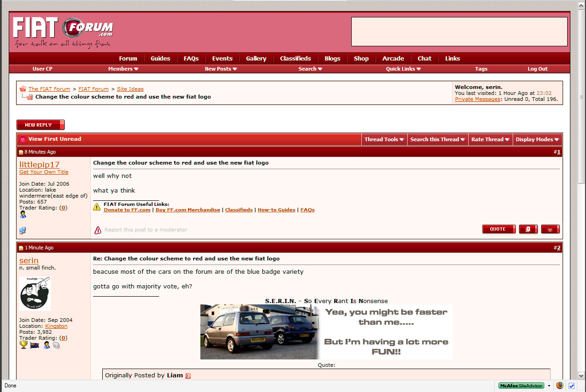Image resolution: width=586 pixels, height=392 pixels.
Task: Click Report this post to a moderator
Action: [146, 230]
